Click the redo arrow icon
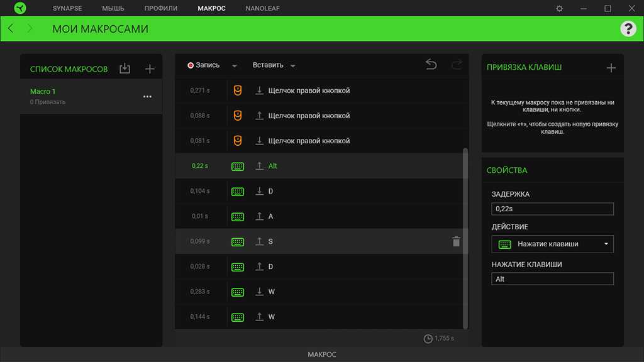Screen dimensions: 644x362 pos(457,65)
